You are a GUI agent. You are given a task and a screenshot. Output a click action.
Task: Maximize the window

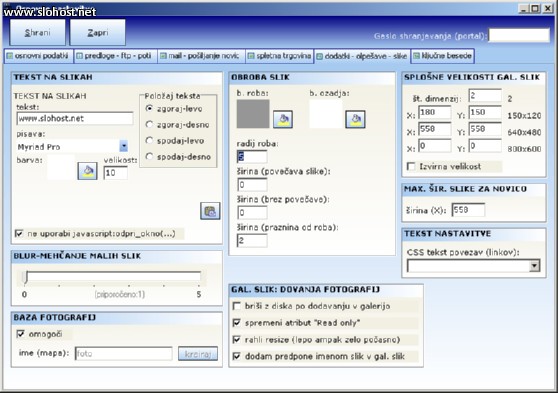535,8
